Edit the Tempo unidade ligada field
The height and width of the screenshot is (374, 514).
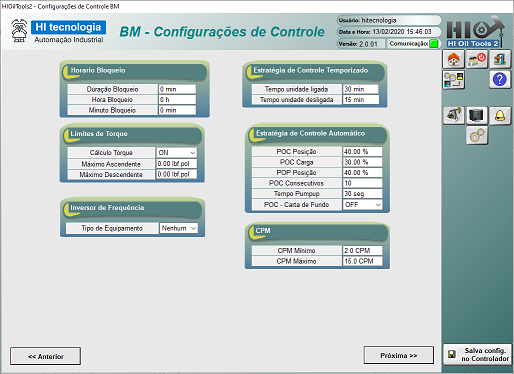(361, 89)
